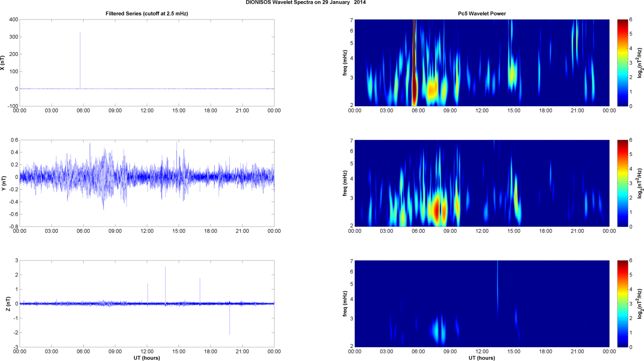Viewport: 644px width, 361px height.
Task: Click the X (nT) axis label
Action: [x=3, y=63]
